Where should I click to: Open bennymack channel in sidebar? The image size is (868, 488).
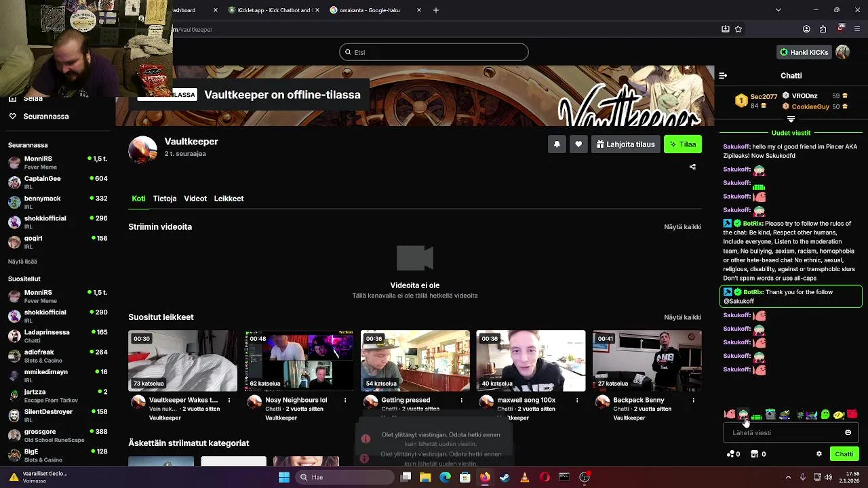point(58,202)
